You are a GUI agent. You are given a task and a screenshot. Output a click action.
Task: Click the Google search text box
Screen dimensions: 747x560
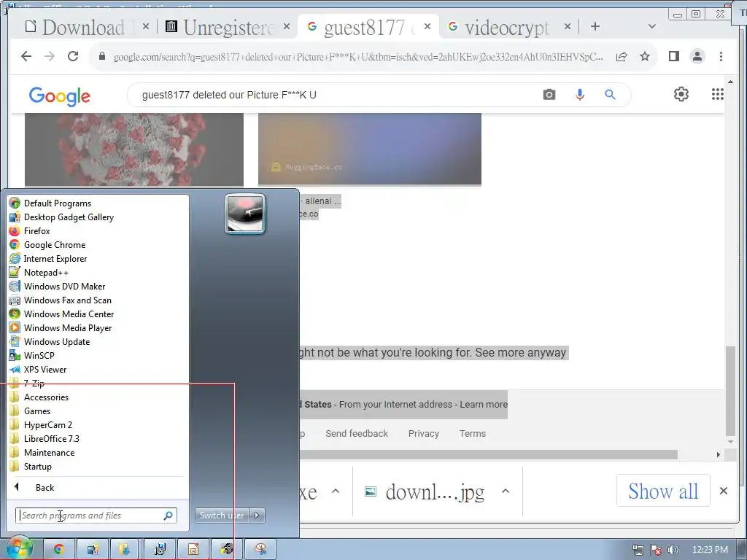click(333, 95)
